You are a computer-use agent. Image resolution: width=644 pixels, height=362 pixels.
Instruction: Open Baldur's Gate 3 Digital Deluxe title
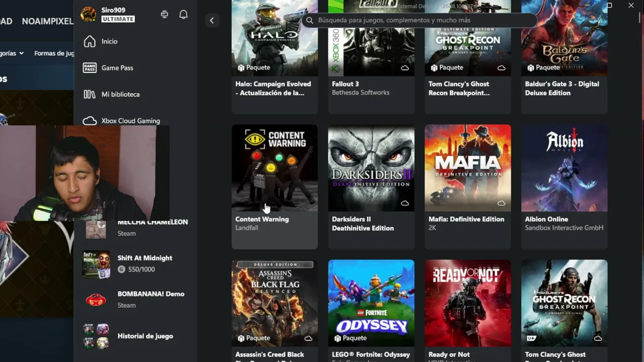tap(562, 88)
